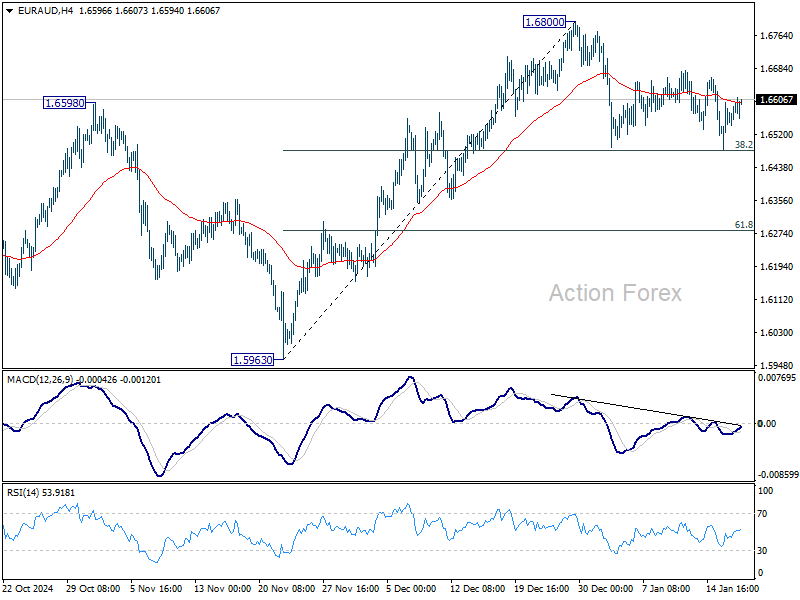
Task: Click the 22 Oct 2024 date marker
Action: click(28, 588)
